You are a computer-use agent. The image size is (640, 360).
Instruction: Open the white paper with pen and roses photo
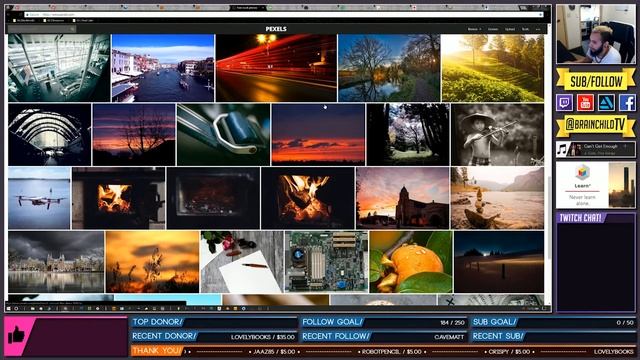click(242, 262)
